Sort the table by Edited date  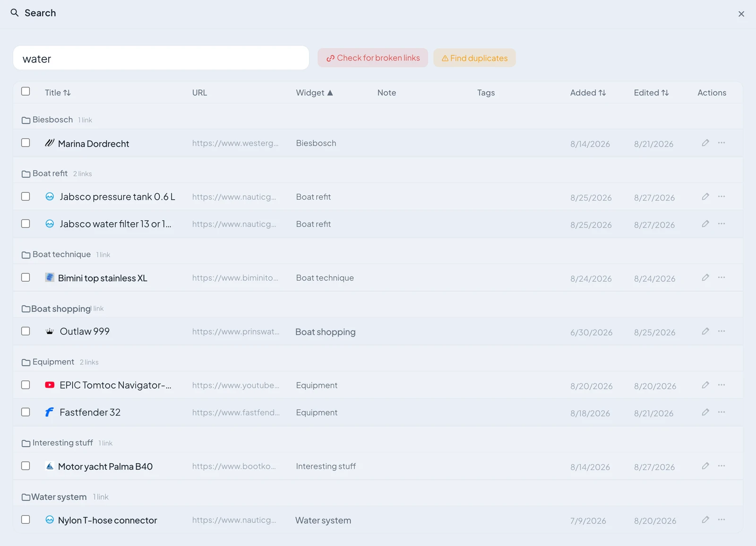pyautogui.click(x=651, y=93)
